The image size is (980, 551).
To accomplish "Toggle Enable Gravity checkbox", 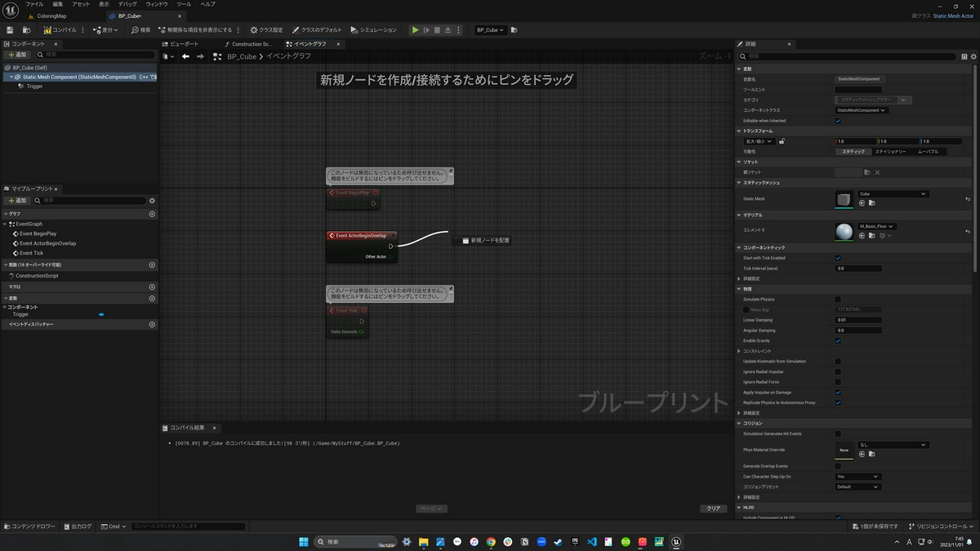I will [838, 340].
